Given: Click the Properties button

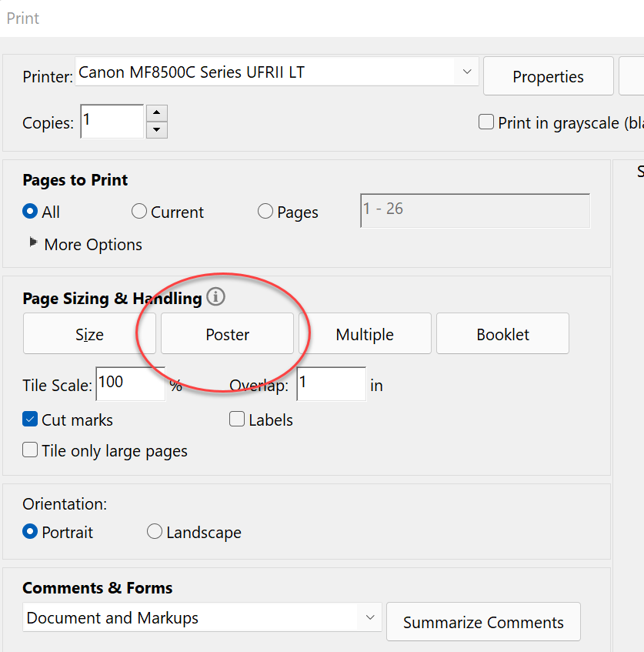Looking at the screenshot, I should click(x=548, y=76).
